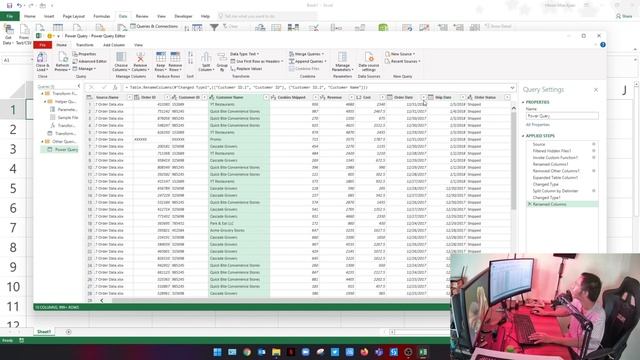Switch to Add Column tab
This screenshot has height=360, width=640.
tap(114, 45)
